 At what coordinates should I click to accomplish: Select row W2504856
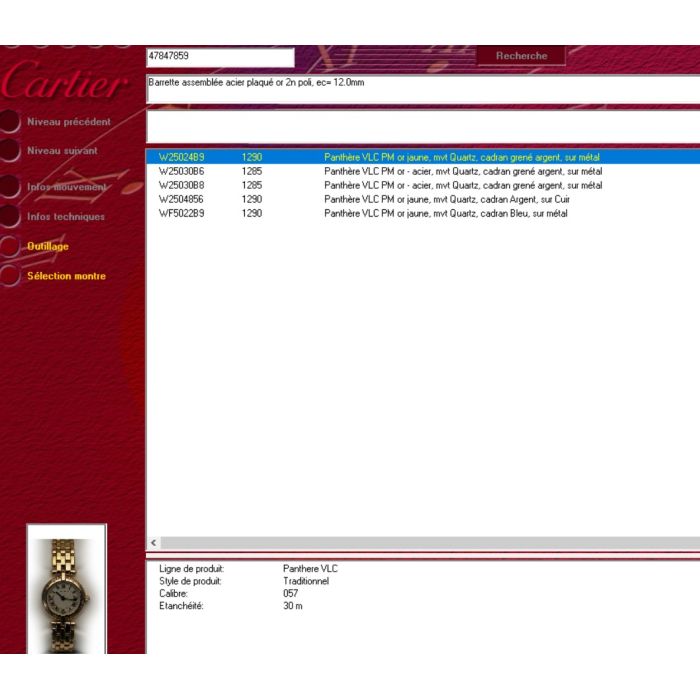click(x=423, y=199)
